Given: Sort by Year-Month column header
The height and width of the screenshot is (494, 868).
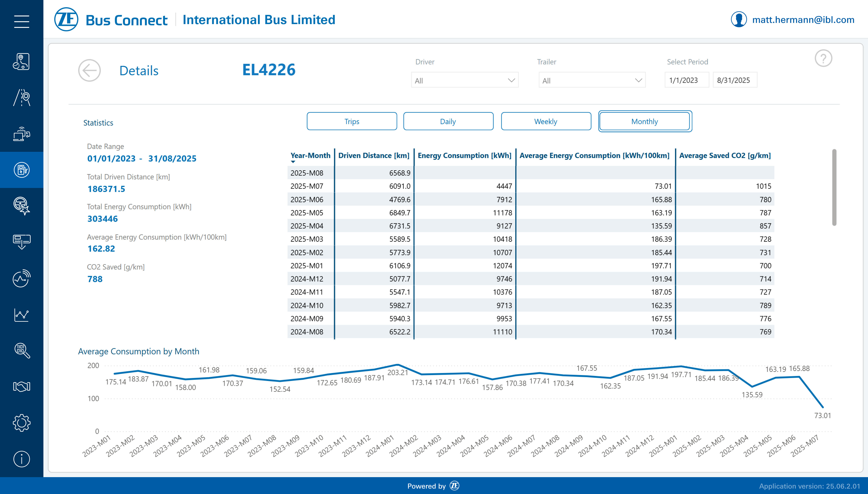Looking at the screenshot, I should (310, 155).
